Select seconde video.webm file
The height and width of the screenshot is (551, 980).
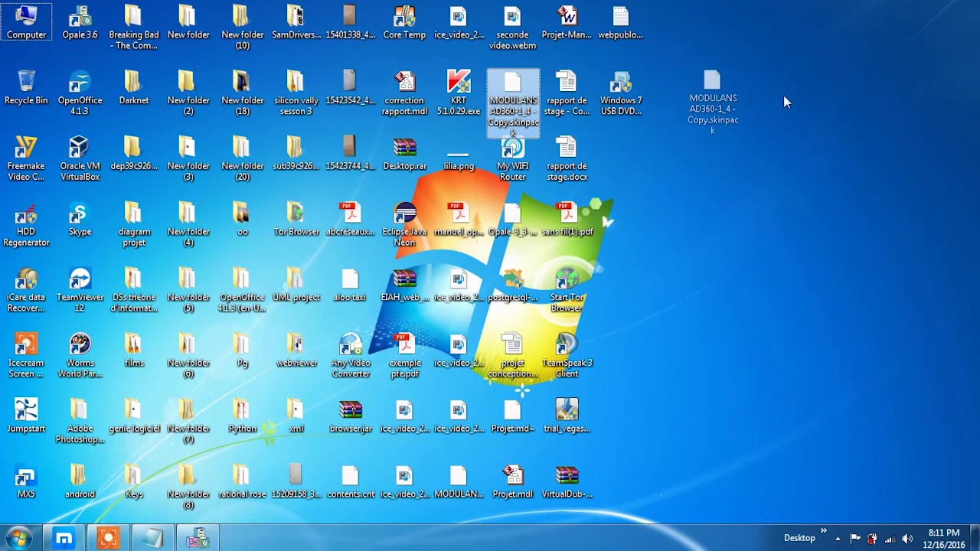(x=513, y=28)
